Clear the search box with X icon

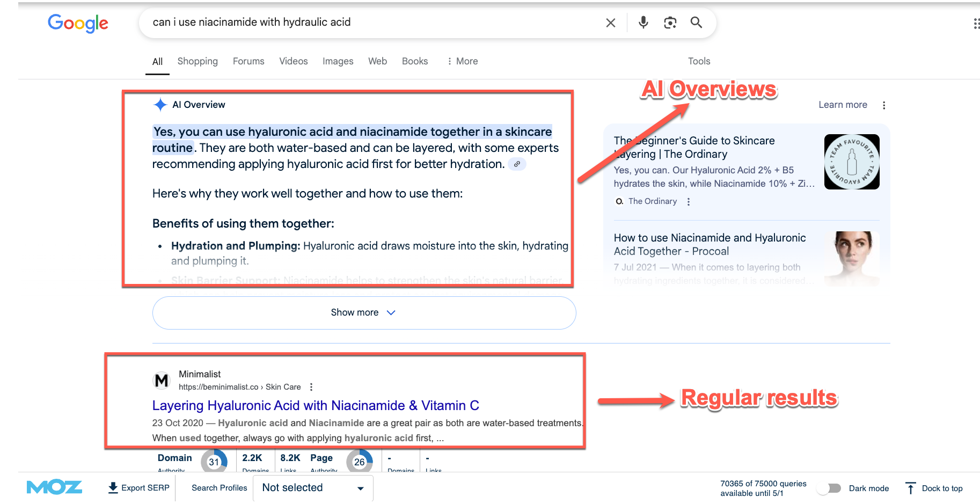[x=611, y=23]
